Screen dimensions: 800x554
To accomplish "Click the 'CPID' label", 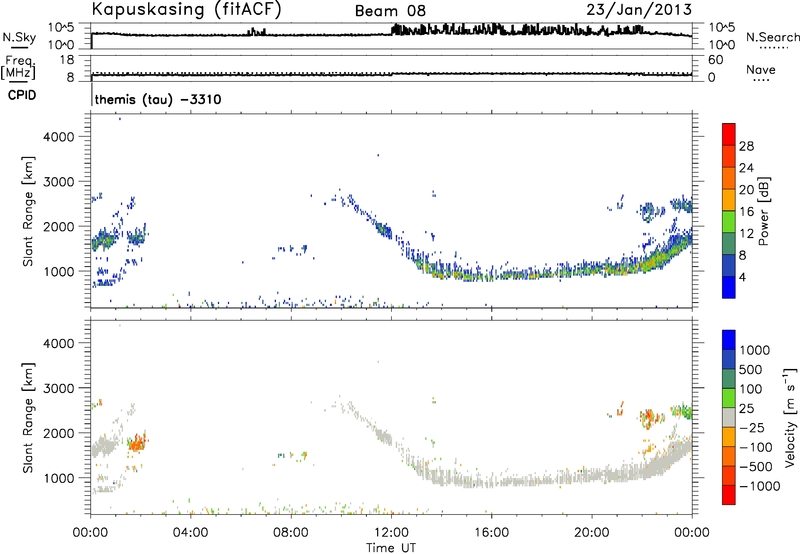I will (x=22, y=95).
